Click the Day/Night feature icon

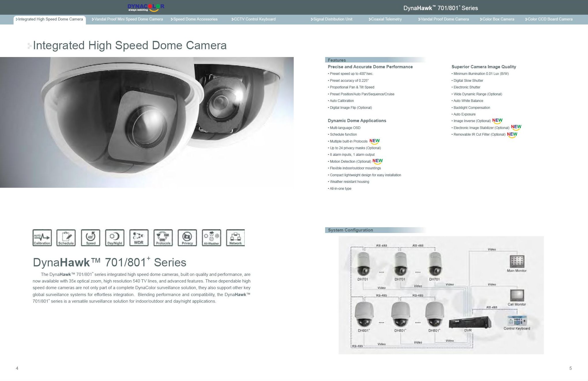coord(115,238)
